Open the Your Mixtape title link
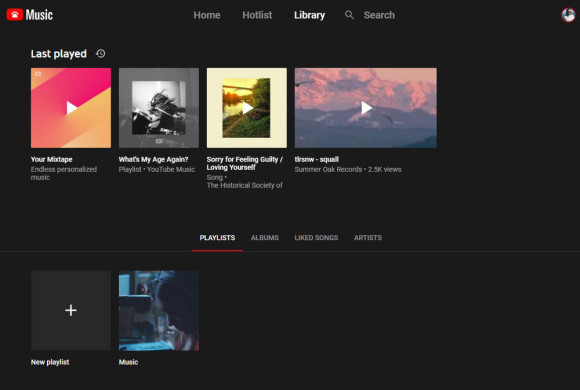This screenshot has height=390, width=580. click(x=51, y=159)
